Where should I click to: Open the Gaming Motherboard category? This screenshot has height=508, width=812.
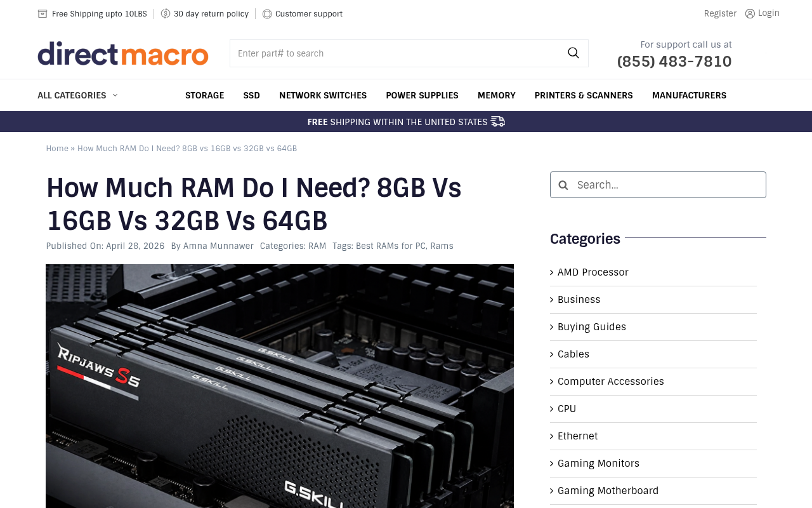click(608, 491)
